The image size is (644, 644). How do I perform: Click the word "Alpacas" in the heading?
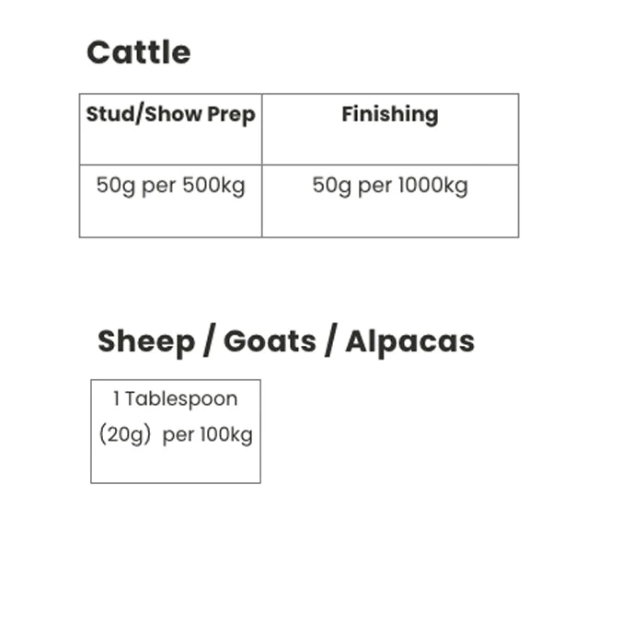tap(409, 341)
